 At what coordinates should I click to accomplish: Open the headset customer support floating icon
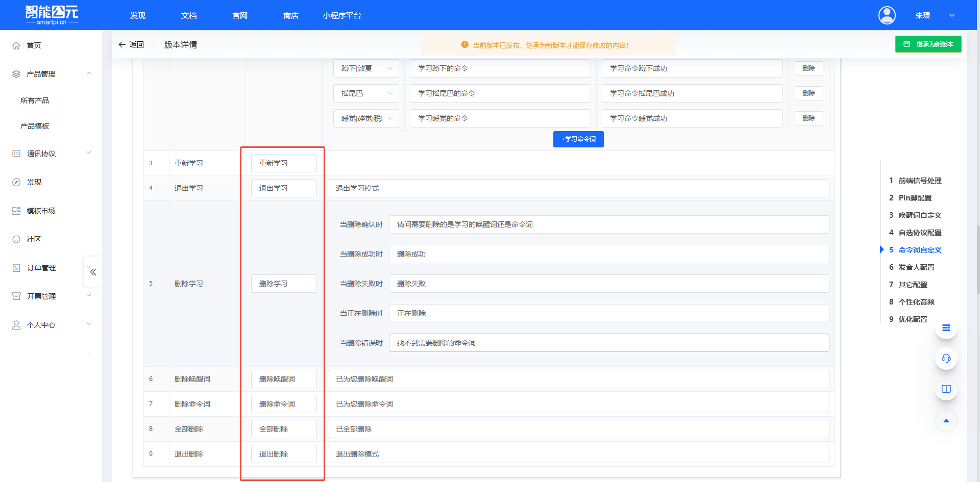point(946,359)
